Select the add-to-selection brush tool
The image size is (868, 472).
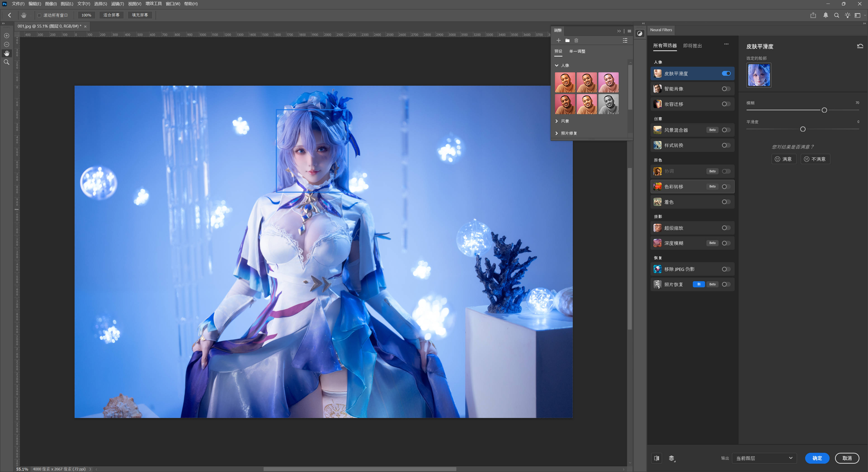tap(6, 36)
